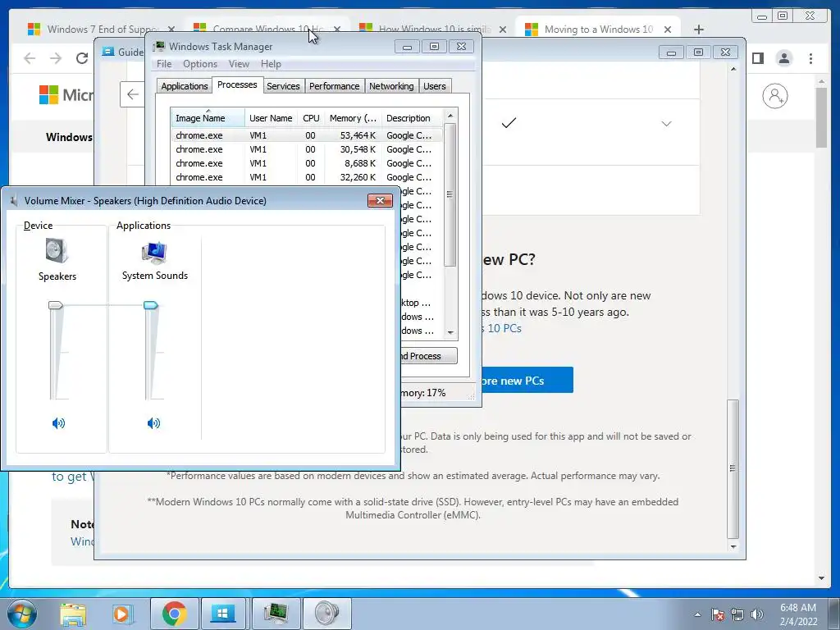The height and width of the screenshot is (630, 840).
Task: Open the Chrome profile avatar
Action: [783, 58]
